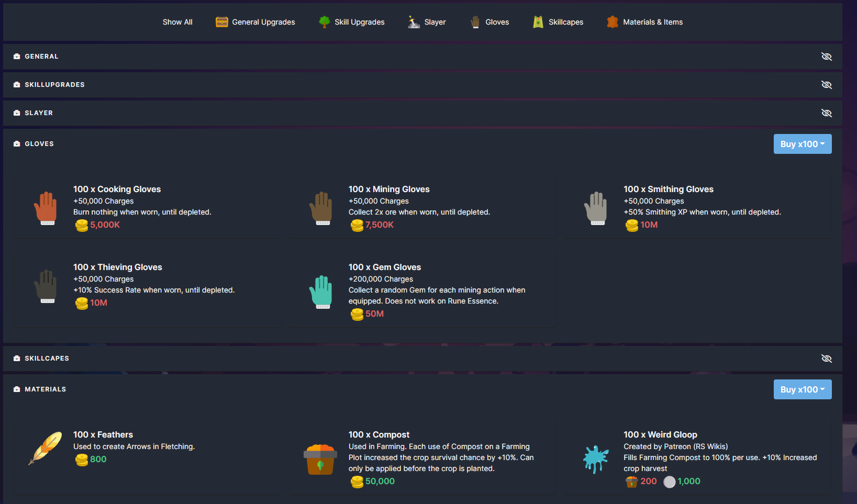Click the Gem Gloves item icon
Viewport: 857px width, 504px height.
[321, 292]
